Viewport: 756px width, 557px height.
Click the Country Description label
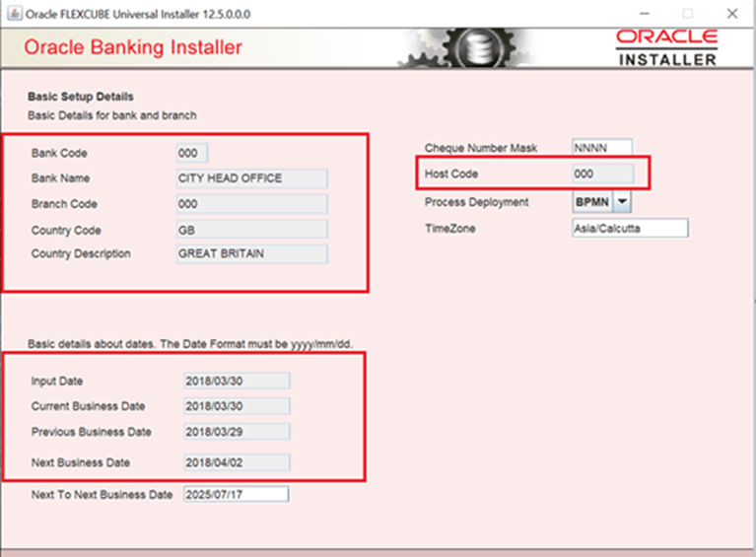(x=81, y=253)
